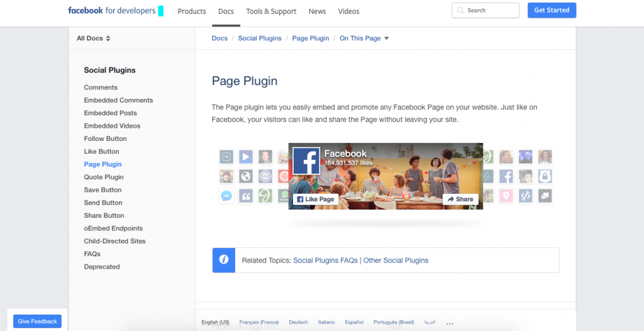The image size is (644, 331).
Task: Open Save Button in the sidebar
Action: coord(103,189)
